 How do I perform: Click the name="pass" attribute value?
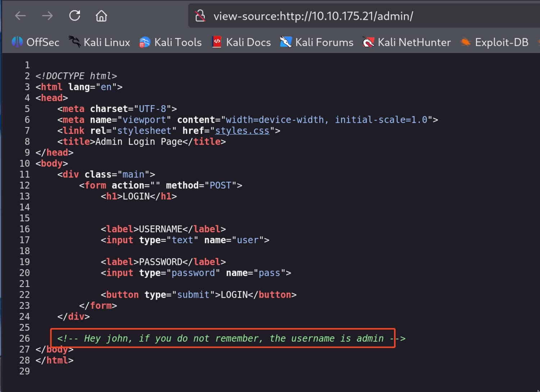(269, 273)
